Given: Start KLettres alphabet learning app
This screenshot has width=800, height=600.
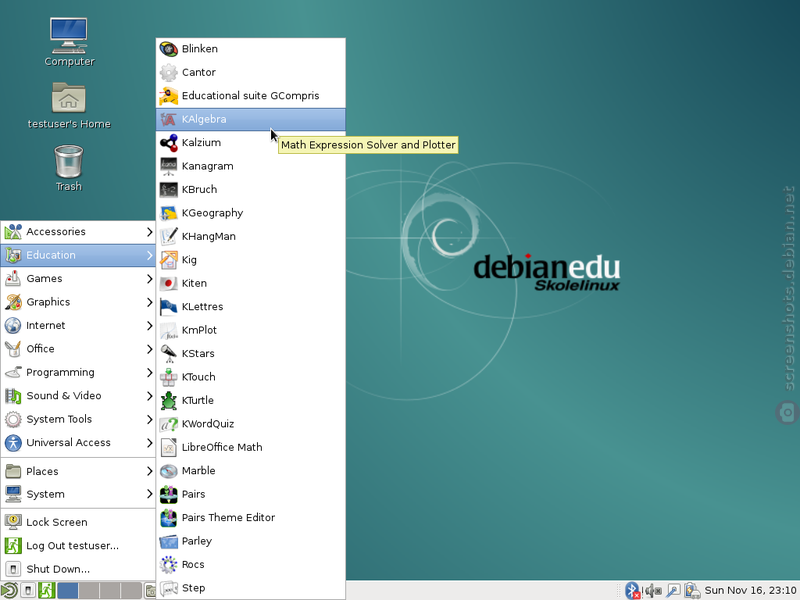Looking at the screenshot, I should coord(251,307).
